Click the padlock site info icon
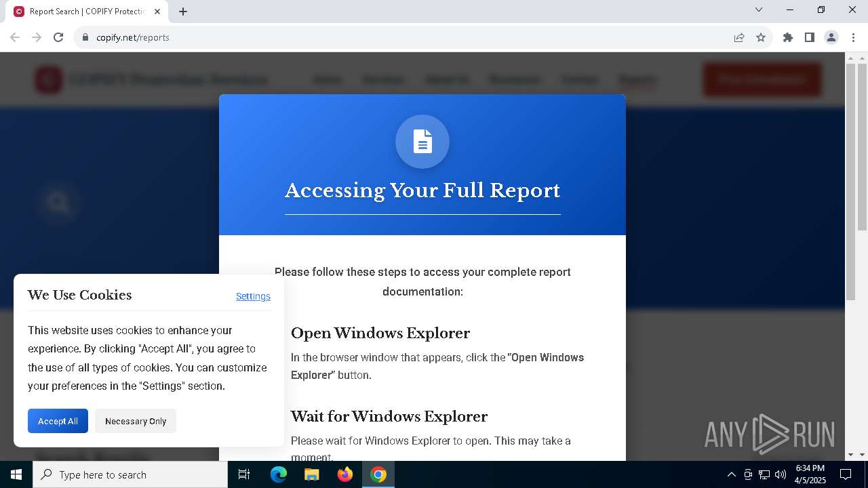This screenshot has height=488, width=868. tap(85, 37)
